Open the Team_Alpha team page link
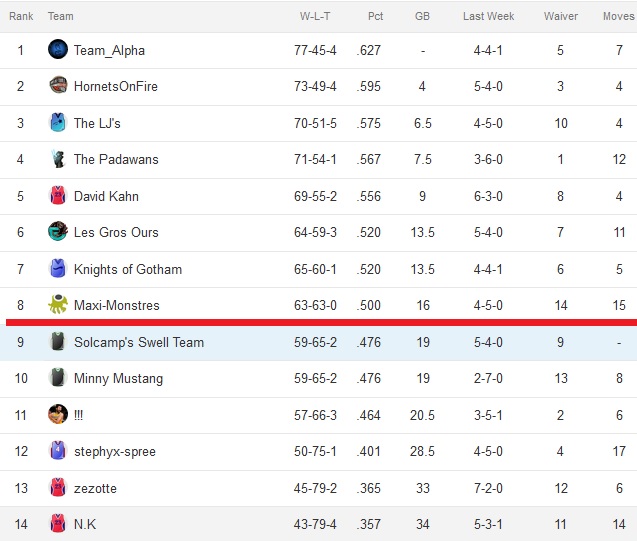The height and width of the screenshot is (541, 637). coord(109,50)
